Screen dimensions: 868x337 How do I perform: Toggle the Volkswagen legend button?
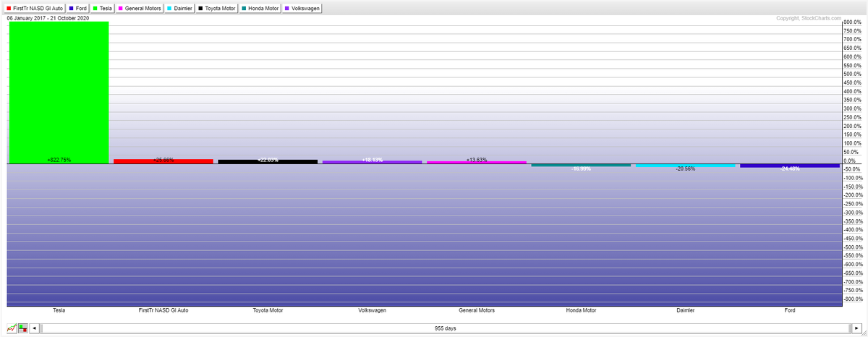[303, 8]
